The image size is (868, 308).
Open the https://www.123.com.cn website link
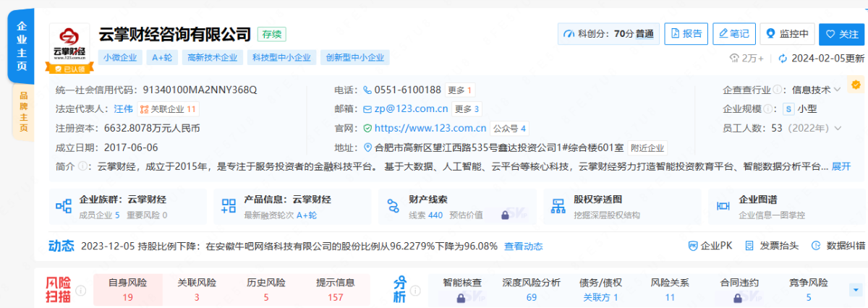pyautogui.click(x=430, y=128)
